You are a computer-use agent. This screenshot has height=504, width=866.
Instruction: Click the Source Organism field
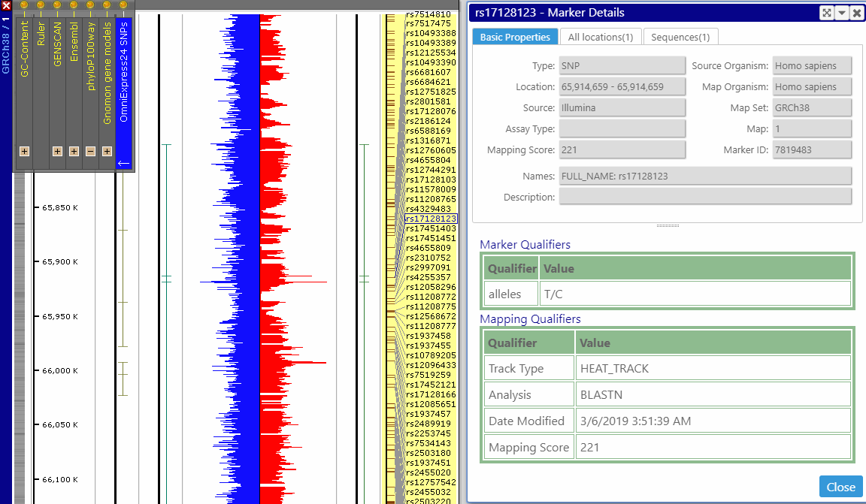point(812,65)
